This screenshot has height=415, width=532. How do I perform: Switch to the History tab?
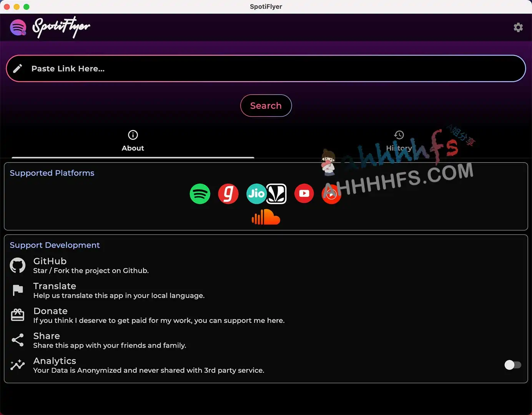[x=399, y=141]
